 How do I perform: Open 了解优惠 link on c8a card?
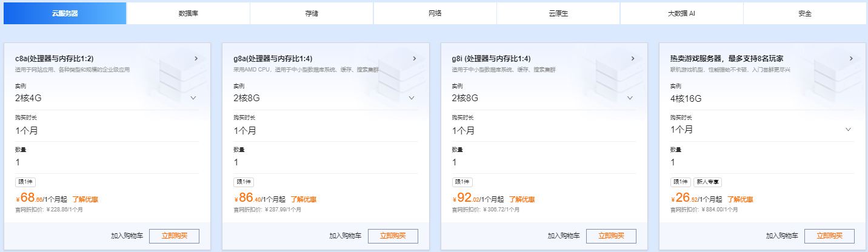[x=85, y=199]
